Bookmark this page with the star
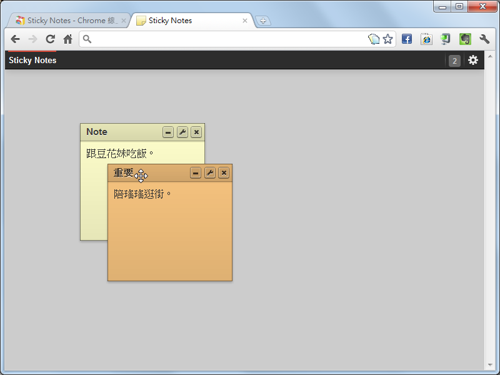The image size is (500, 375). (x=388, y=39)
